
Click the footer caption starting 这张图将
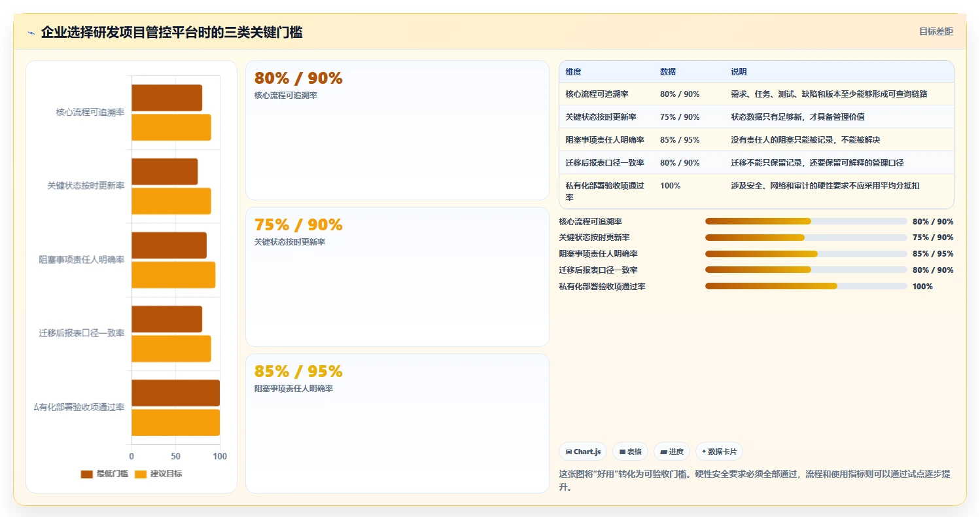[x=755, y=480]
